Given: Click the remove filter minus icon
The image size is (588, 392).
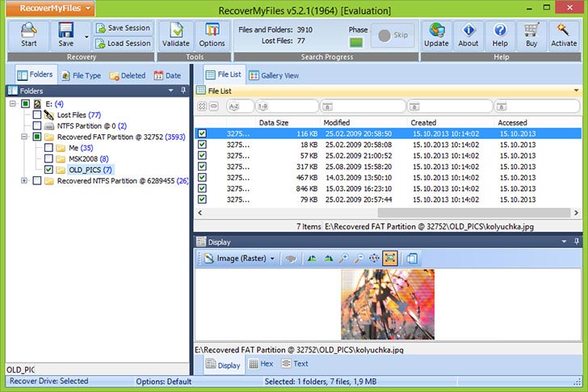Looking at the screenshot, I should (214, 107).
